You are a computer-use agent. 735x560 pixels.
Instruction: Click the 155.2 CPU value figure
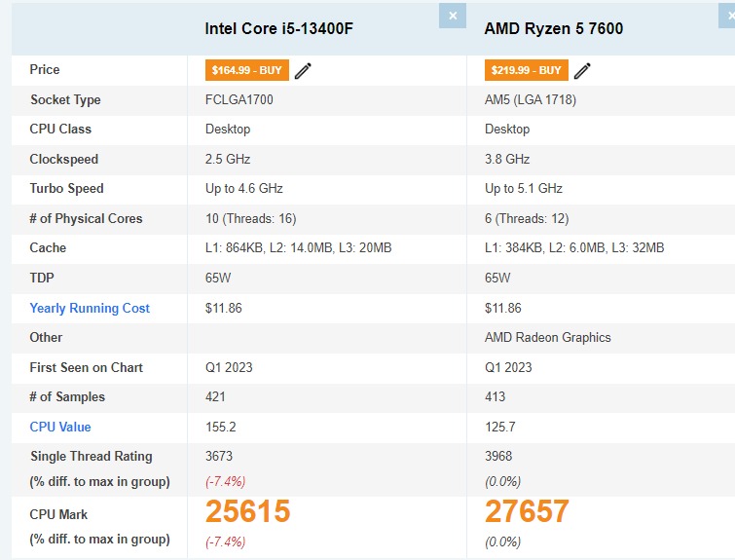pyautogui.click(x=221, y=427)
